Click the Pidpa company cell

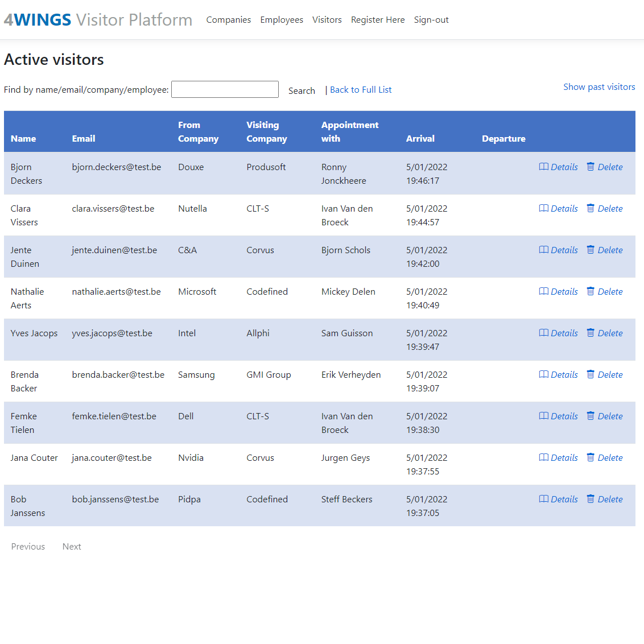click(x=189, y=498)
